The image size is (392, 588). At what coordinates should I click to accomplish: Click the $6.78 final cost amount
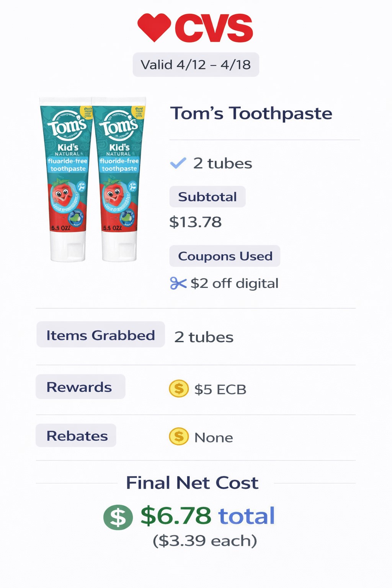(x=176, y=516)
